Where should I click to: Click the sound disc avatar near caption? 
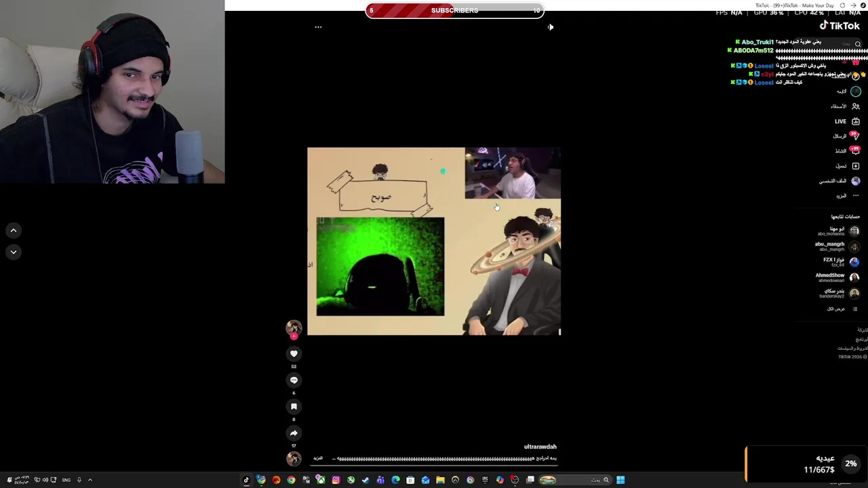(294, 459)
